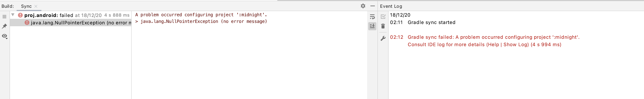Click NullPointerException line in build output
The width and height of the screenshot is (644, 99).
(201, 21)
